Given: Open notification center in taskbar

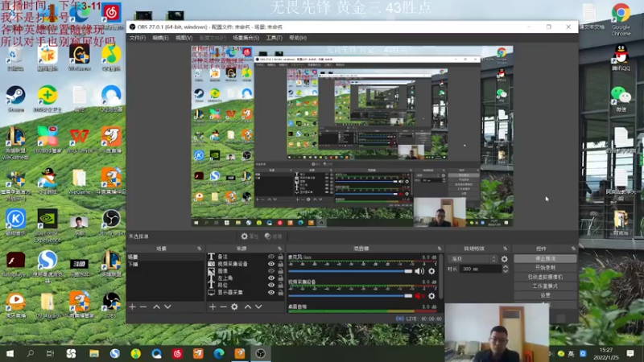Looking at the screenshot, I should pos(630,353).
